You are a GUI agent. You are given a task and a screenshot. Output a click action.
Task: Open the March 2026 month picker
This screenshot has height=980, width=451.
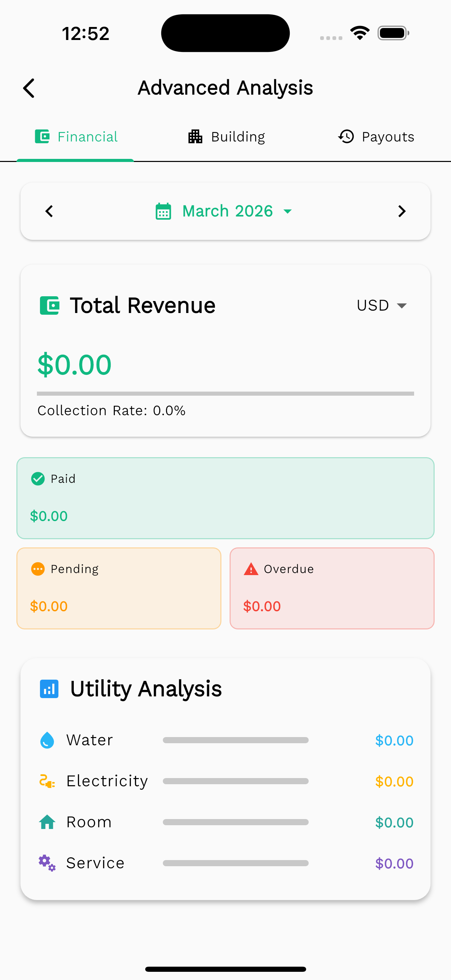[x=228, y=212]
